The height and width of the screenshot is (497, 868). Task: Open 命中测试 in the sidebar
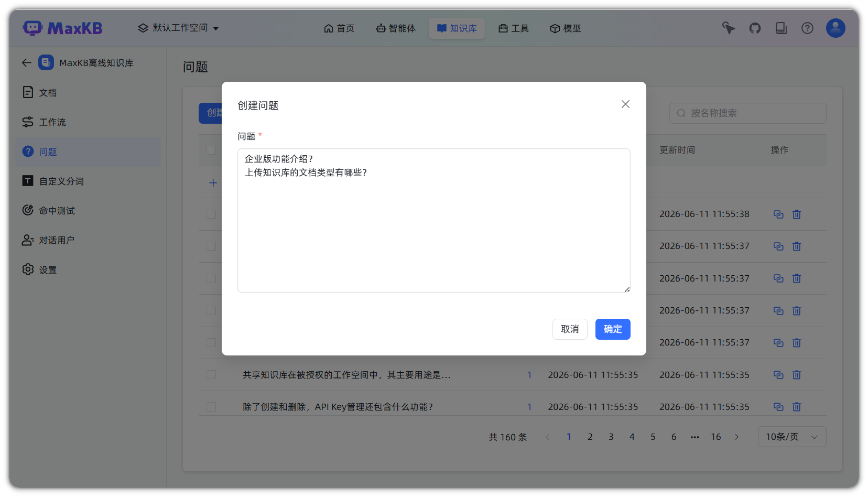tap(88, 211)
